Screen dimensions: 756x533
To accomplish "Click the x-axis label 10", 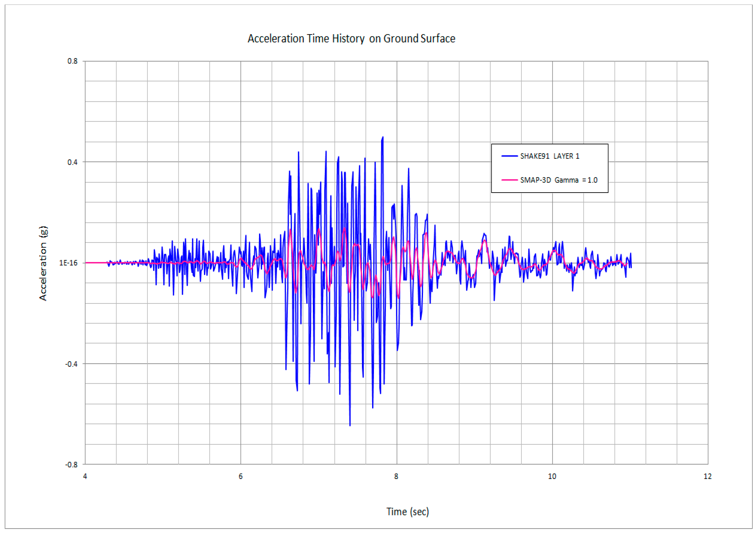I will [x=552, y=476].
